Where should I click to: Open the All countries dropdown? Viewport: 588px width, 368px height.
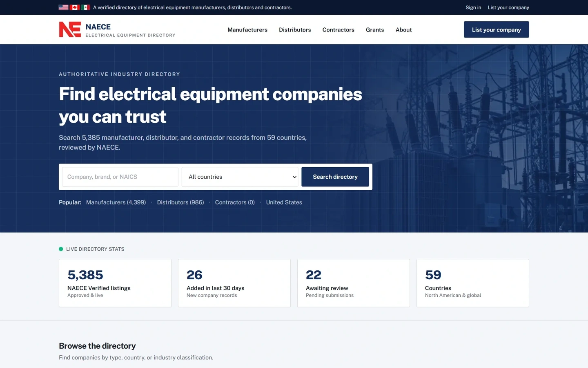coord(240,177)
